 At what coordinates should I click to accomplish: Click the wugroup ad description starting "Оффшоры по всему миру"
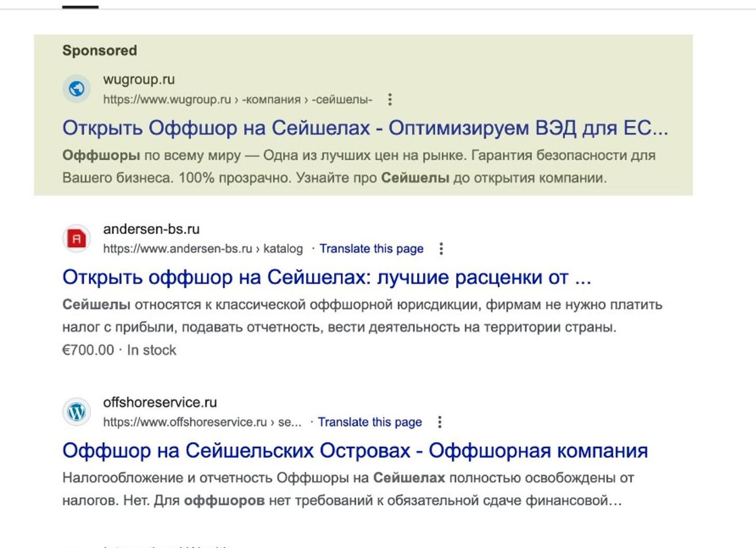click(x=359, y=166)
